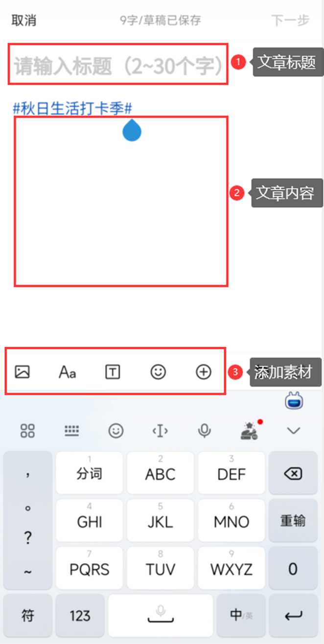
Task: Tap the backspace delete key
Action: click(293, 473)
